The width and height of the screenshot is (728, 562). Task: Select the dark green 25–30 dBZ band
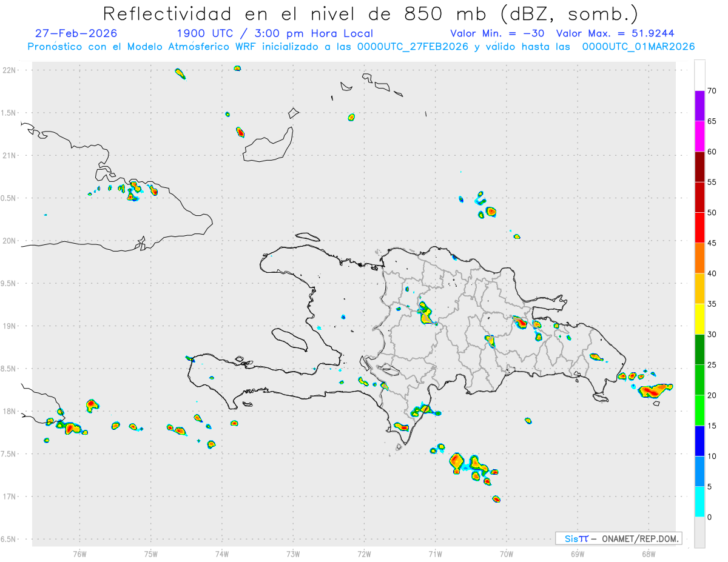[699, 350]
